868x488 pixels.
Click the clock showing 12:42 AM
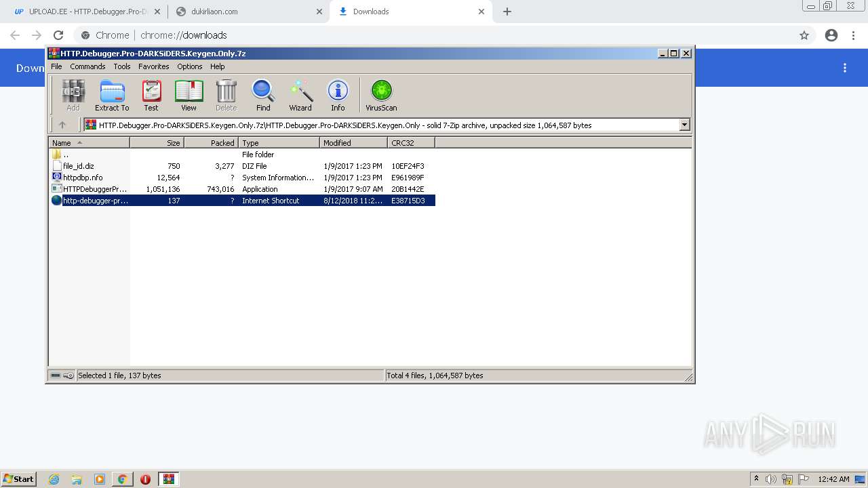click(833, 479)
